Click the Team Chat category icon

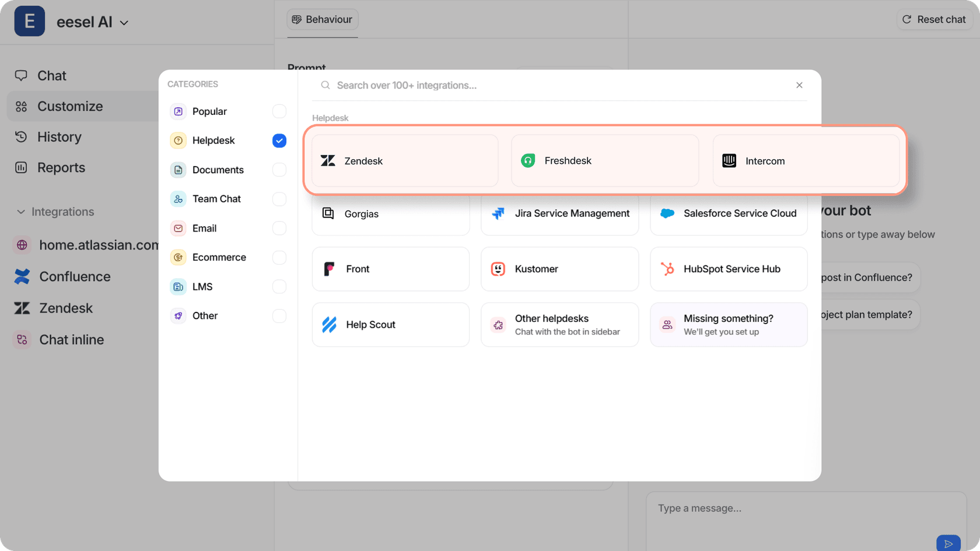click(x=178, y=199)
